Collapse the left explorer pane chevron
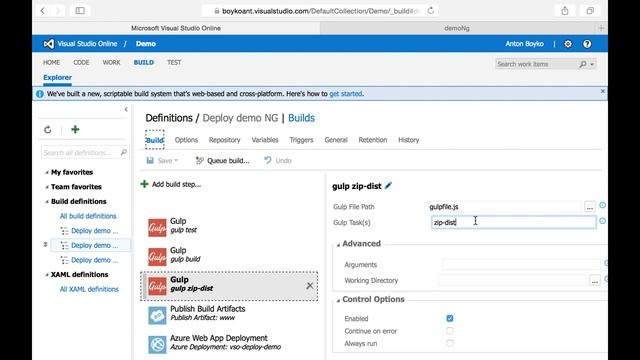 126,109
